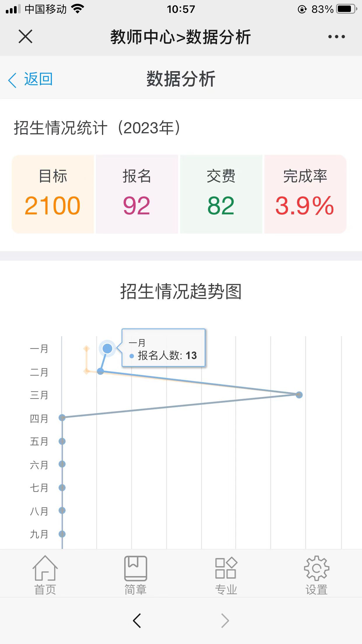Tap the 二月 blue data point
The width and height of the screenshot is (362, 644).
click(100, 371)
